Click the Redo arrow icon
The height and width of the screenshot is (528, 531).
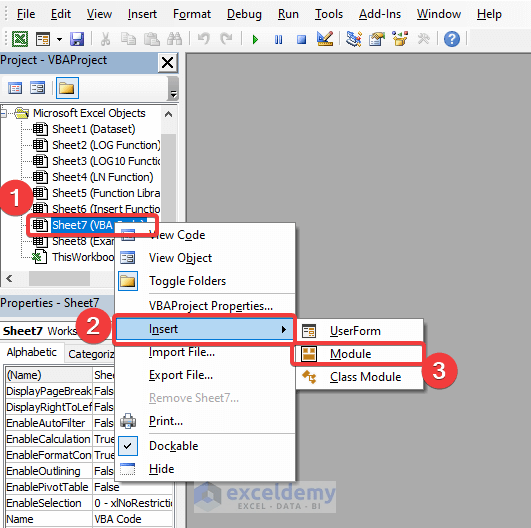pos(226,39)
